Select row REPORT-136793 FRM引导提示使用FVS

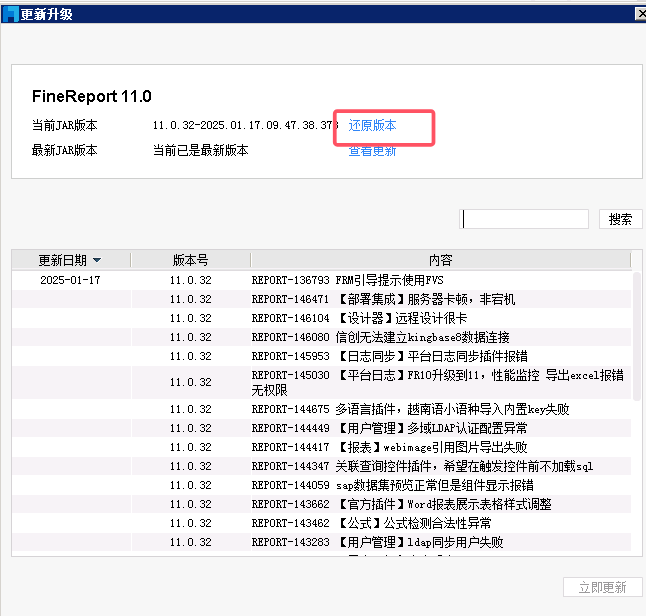pos(321,280)
